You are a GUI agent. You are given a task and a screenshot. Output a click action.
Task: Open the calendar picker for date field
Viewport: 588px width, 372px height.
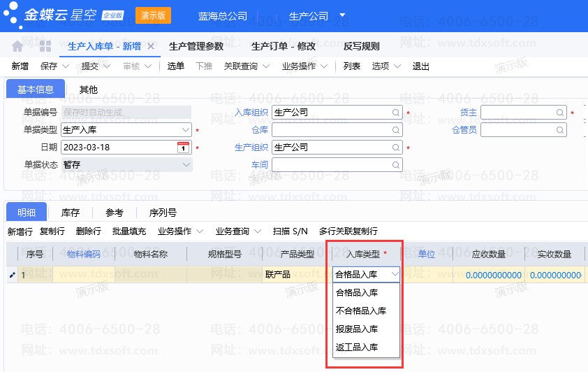[x=183, y=148]
